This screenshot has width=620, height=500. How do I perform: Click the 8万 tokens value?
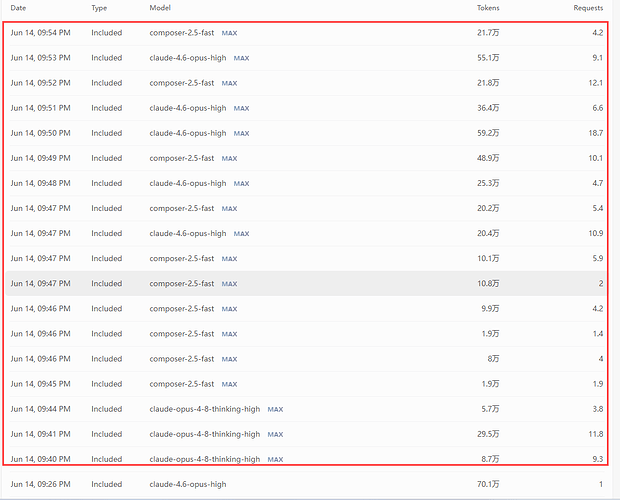[493, 359]
